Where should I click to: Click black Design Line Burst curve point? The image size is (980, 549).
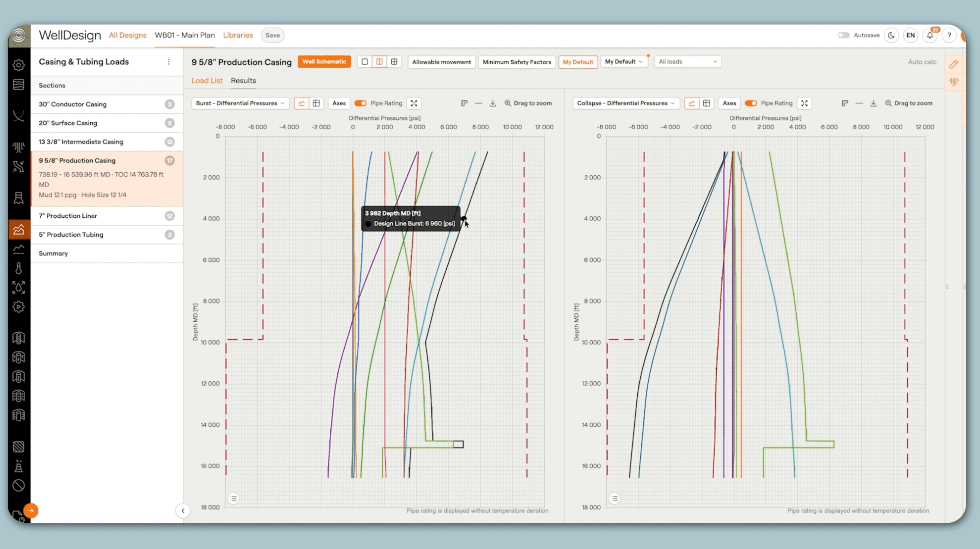pyautogui.click(x=464, y=219)
